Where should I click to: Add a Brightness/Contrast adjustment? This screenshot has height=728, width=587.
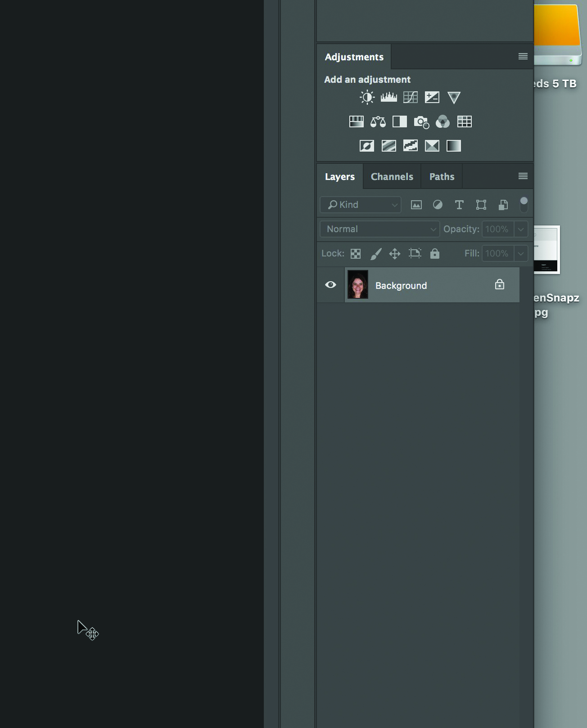tap(367, 97)
